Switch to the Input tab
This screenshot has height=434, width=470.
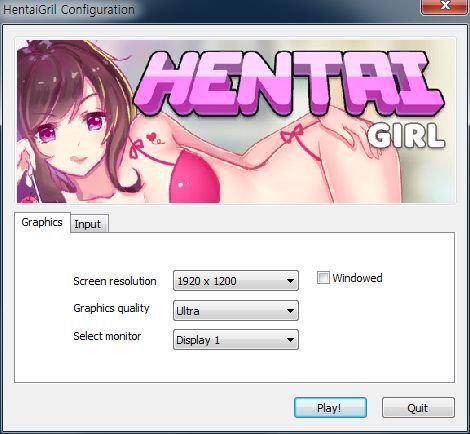click(x=89, y=224)
